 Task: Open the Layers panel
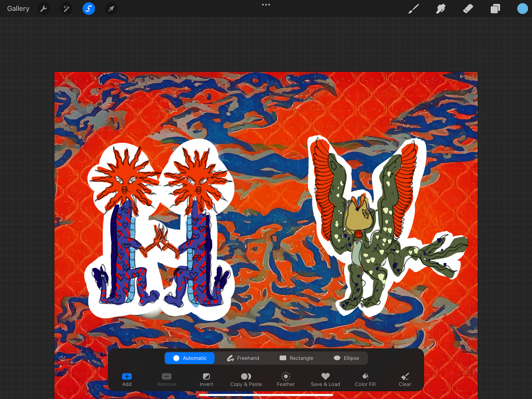click(x=495, y=9)
